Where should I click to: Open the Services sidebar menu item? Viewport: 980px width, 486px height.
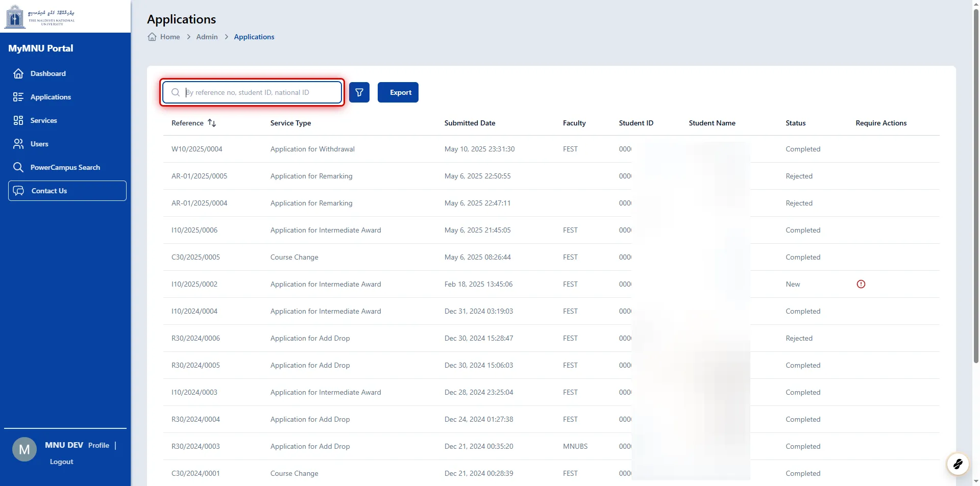click(x=43, y=120)
